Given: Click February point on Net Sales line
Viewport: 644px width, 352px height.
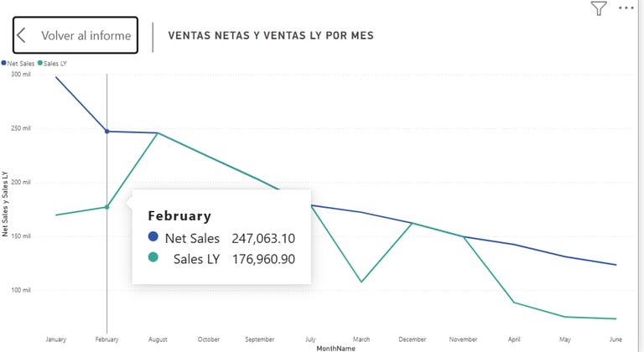Looking at the screenshot, I should pos(106,131).
